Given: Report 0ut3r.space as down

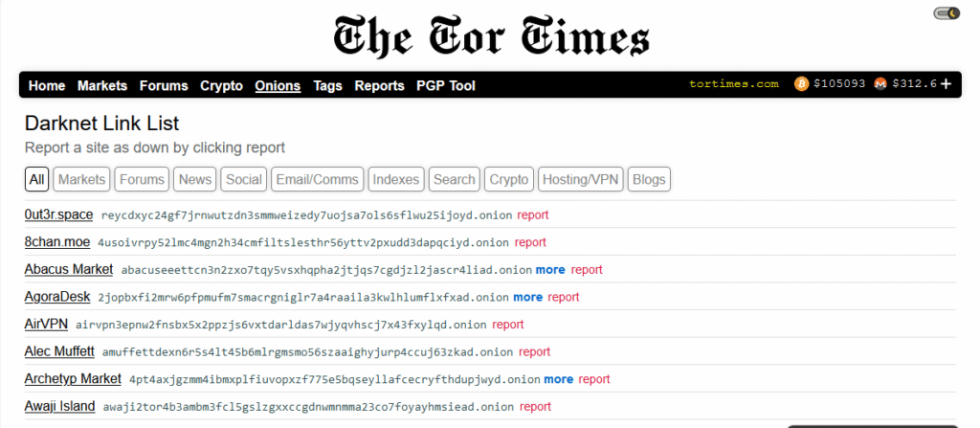Looking at the screenshot, I should coord(532,214).
